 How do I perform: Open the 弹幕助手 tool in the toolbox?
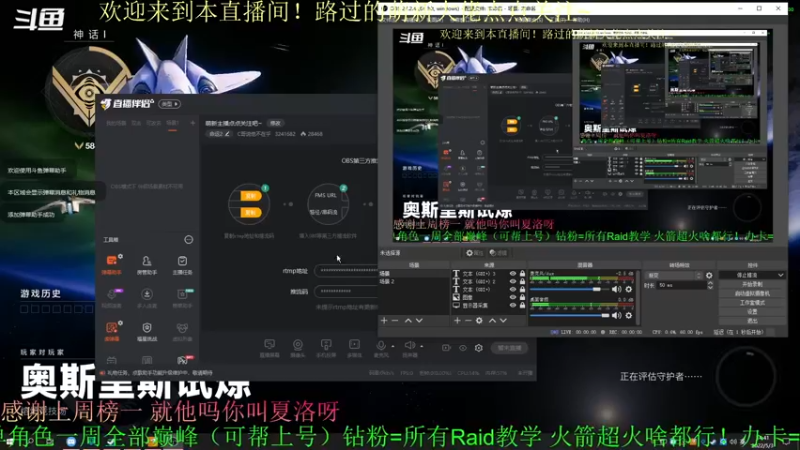[112, 265]
